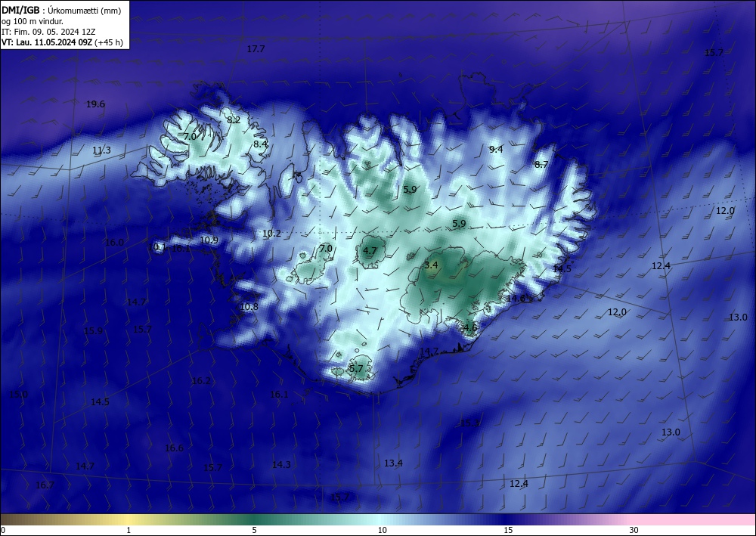Click the 'VT: Lau. 11.05.2024 09Z (+45 h)' line

[62, 42]
